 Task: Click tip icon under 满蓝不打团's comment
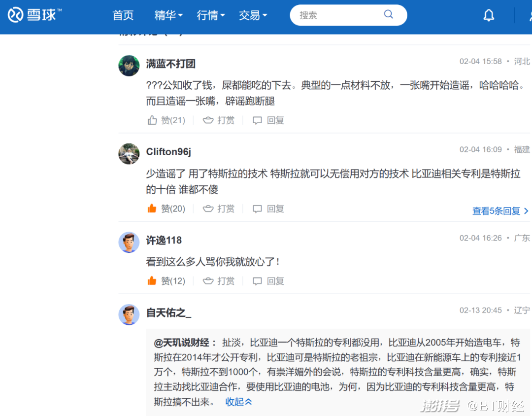pos(208,120)
